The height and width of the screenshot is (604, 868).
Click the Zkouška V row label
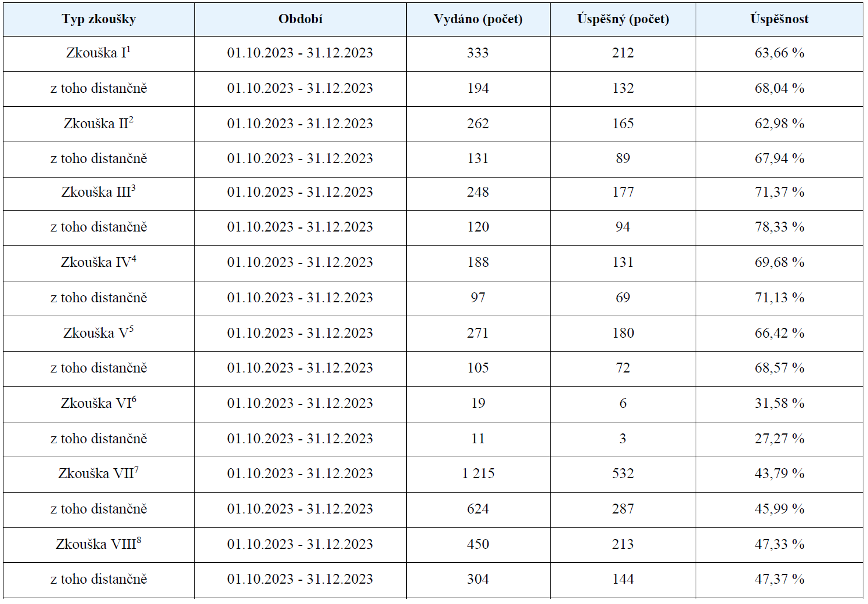pos(99,333)
